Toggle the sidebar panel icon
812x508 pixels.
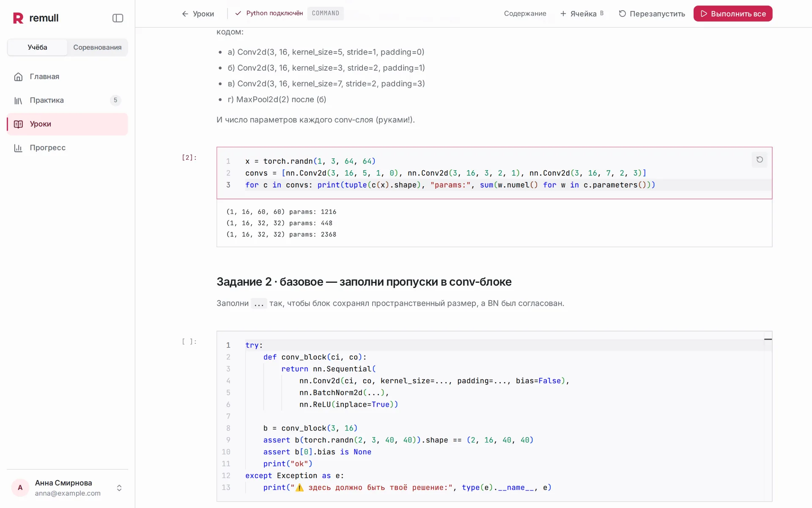click(x=118, y=18)
